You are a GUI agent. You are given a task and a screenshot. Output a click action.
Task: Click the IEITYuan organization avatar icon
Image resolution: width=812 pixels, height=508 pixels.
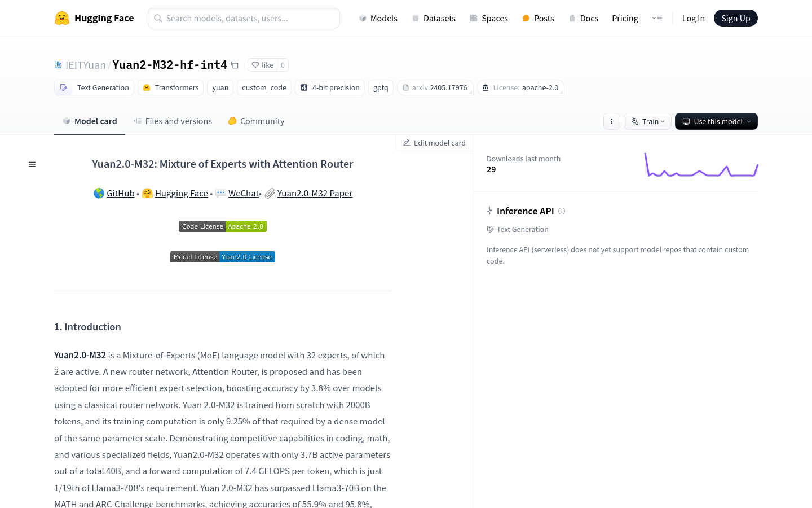pos(58,65)
